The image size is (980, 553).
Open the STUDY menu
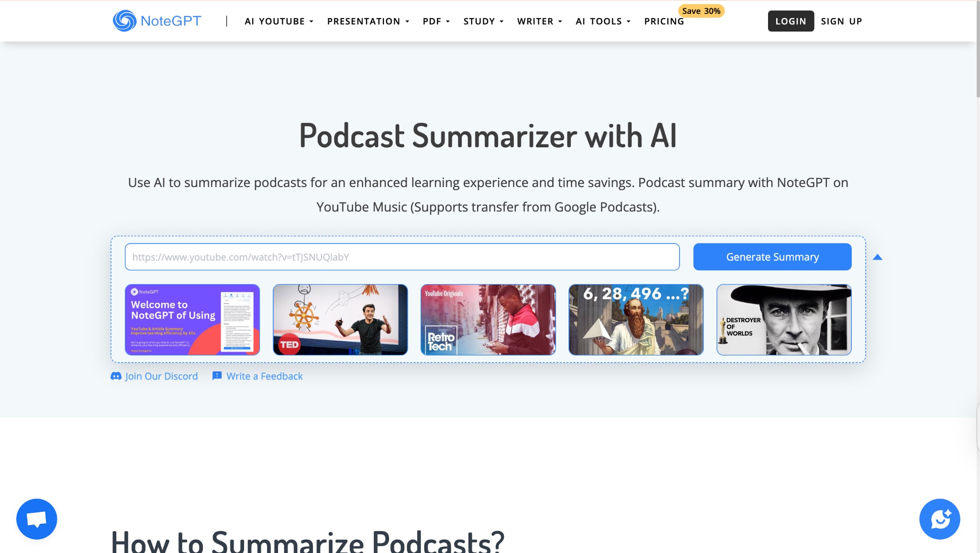pyautogui.click(x=483, y=21)
